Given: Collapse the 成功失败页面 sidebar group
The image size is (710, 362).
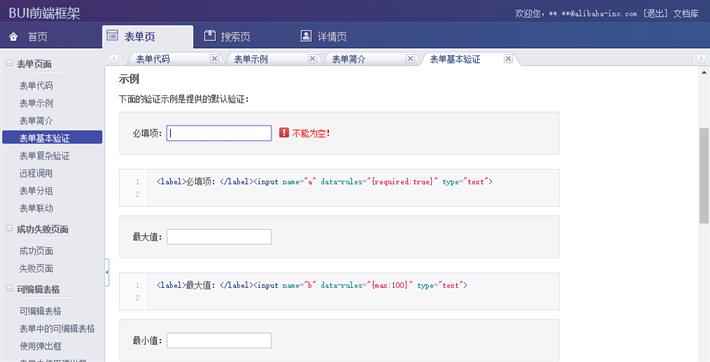Looking at the screenshot, I should 10,228.
